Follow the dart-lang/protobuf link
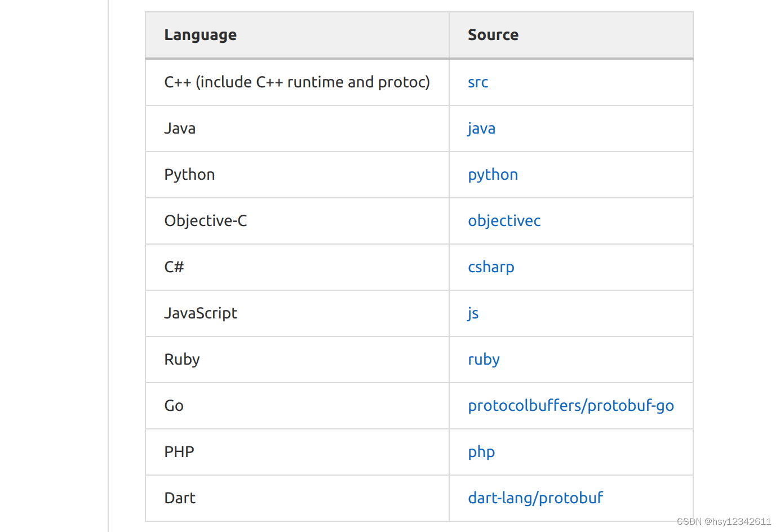Image resolution: width=780 pixels, height=532 pixels. 535,498
